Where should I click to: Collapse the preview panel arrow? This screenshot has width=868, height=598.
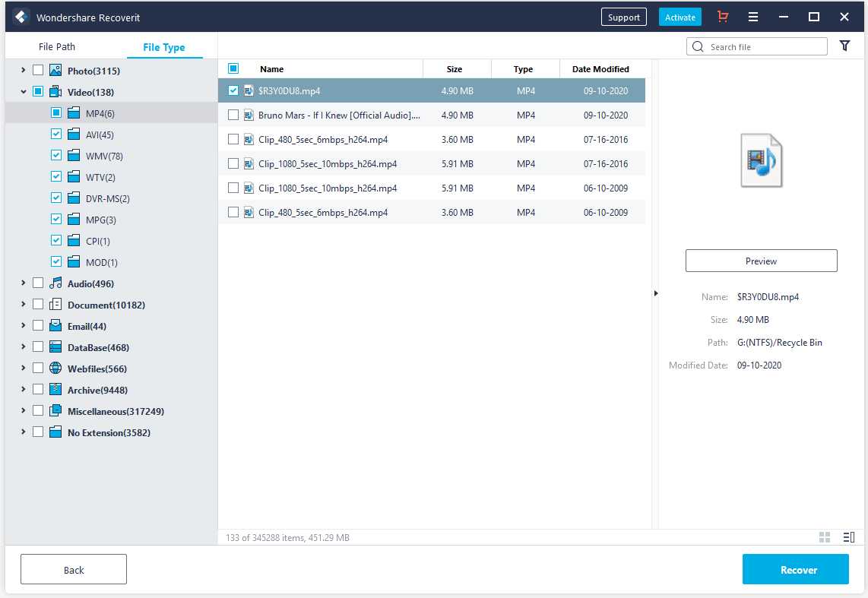[655, 293]
